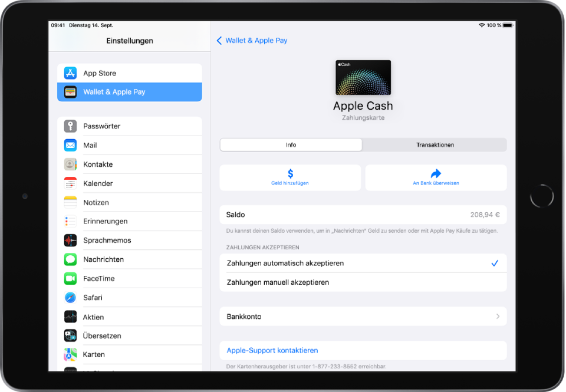Viewport: 566px width, 392px height.
Task: Open the Karten map icon
Action: (70, 354)
